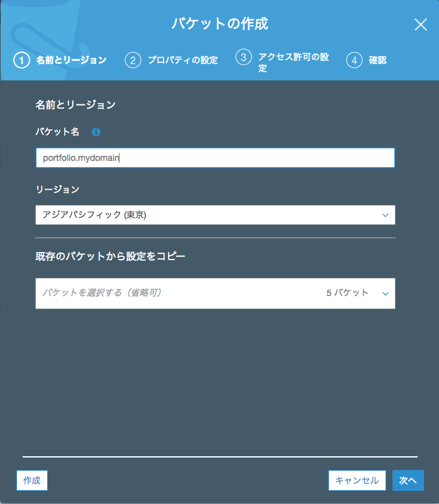This screenshot has height=504, width=439.
Task: Click the region dropdown chevron
Action: (386, 215)
